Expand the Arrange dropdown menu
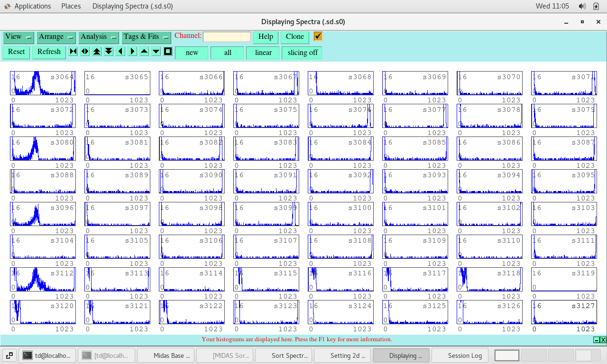 point(56,37)
